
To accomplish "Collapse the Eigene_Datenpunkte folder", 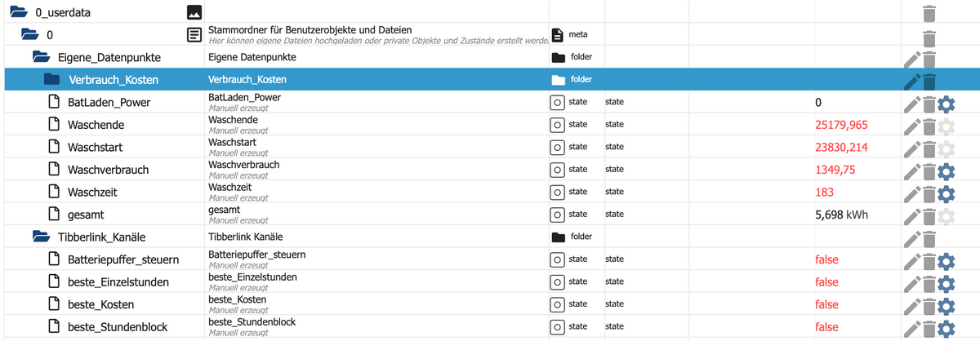I will click(41, 57).
